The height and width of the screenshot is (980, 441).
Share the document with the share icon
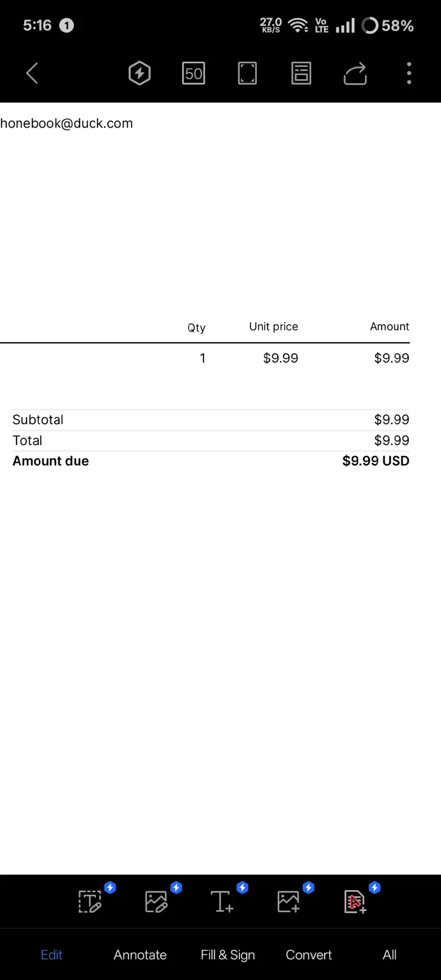pos(355,73)
